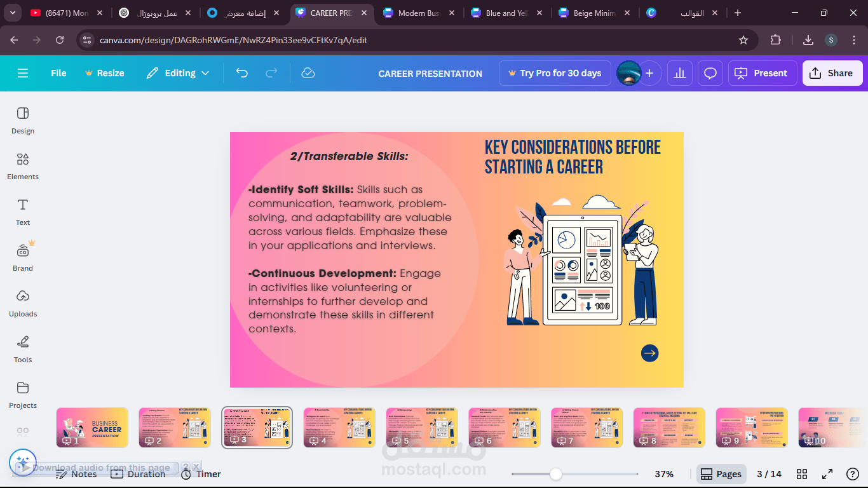The image size is (868, 488).
Task: Enter fullscreen with the expand arrows icon
Action: pyautogui.click(x=827, y=474)
